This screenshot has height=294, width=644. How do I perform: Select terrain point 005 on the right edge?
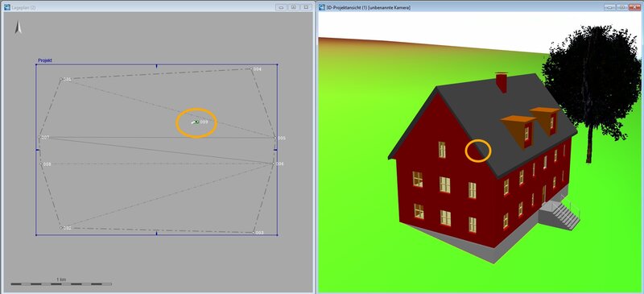click(275, 138)
